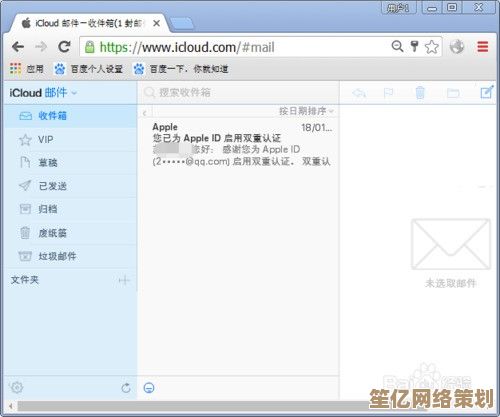Image resolution: width=500 pixels, height=417 pixels.
Task: Open the 归档 archive folder
Action: 71,209
